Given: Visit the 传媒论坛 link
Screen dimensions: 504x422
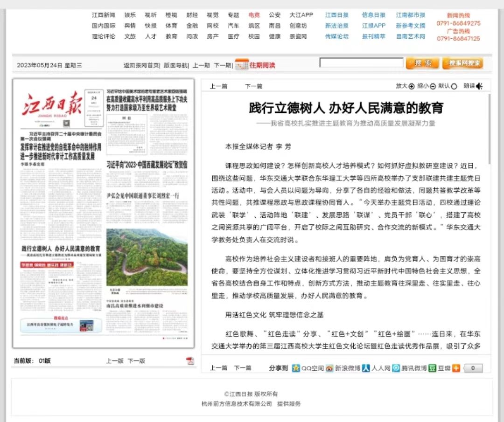Looking at the screenshot, I should 336,36.
